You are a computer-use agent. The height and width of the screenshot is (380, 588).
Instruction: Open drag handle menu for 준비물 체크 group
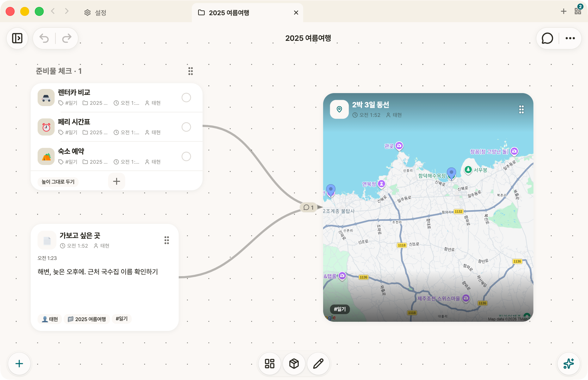click(x=191, y=71)
